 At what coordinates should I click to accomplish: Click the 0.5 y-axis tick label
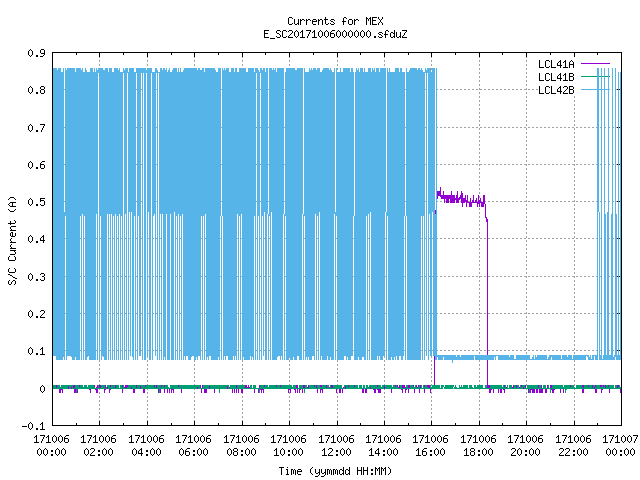[x=36, y=202]
